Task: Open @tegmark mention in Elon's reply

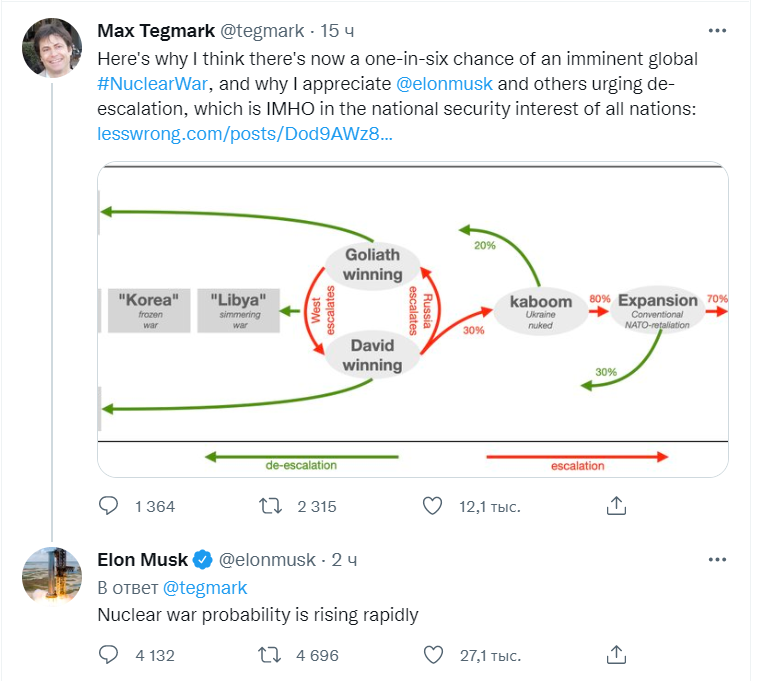Action: point(205,588)
